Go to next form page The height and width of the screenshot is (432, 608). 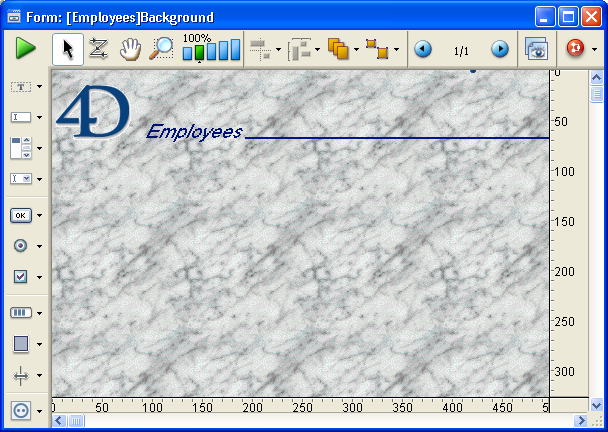[500, 49]
